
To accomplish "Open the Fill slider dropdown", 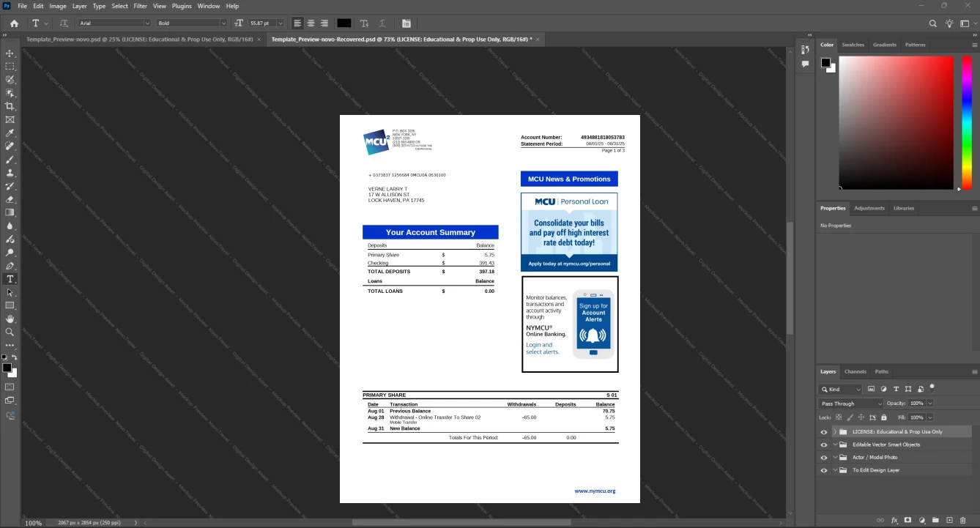I will point(930,417).
